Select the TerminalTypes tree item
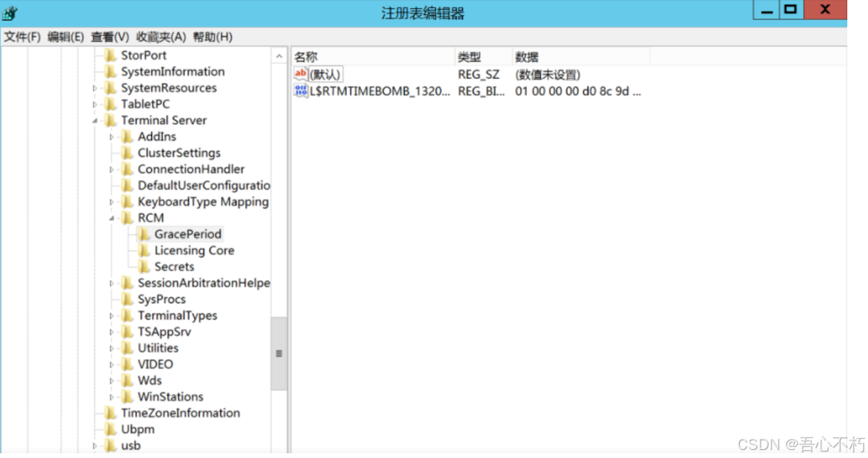The width and height of the screenshot is (868, 458). (x=177, y=316)
